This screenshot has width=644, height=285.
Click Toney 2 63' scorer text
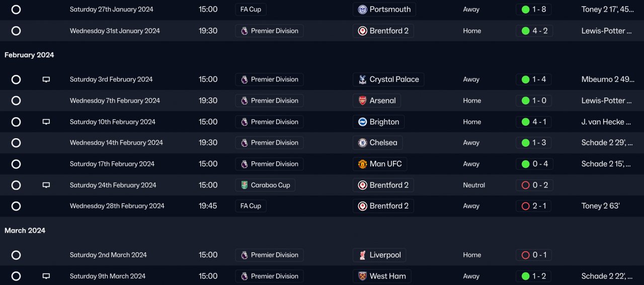click(x=600, y=206)
